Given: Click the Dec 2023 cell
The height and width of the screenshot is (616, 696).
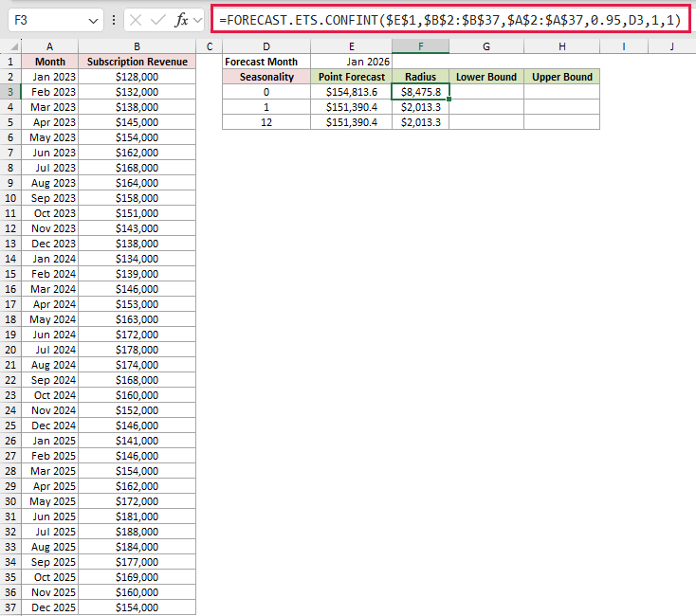Looking at the screenshot, I should (49, 244).
